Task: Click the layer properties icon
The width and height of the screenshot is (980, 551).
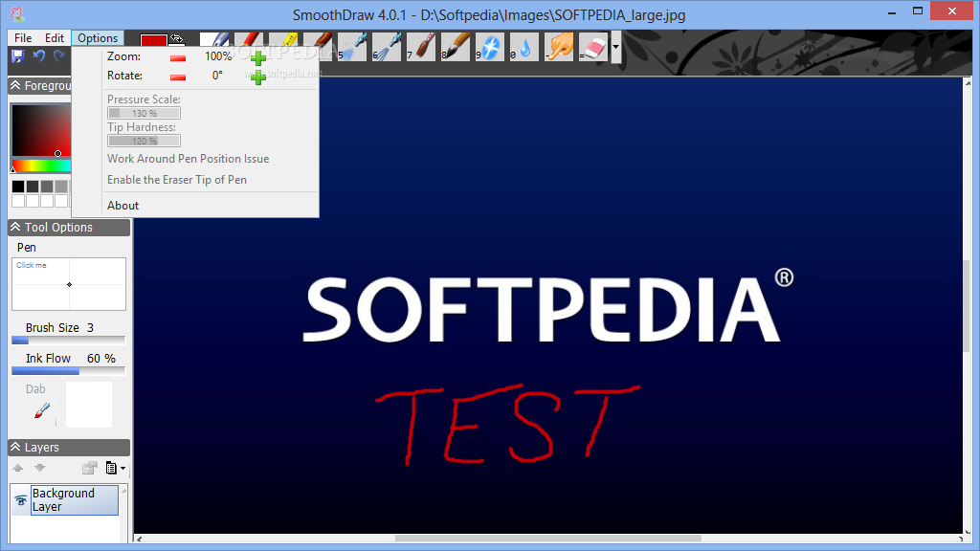Action: click(x=89, y=468)
